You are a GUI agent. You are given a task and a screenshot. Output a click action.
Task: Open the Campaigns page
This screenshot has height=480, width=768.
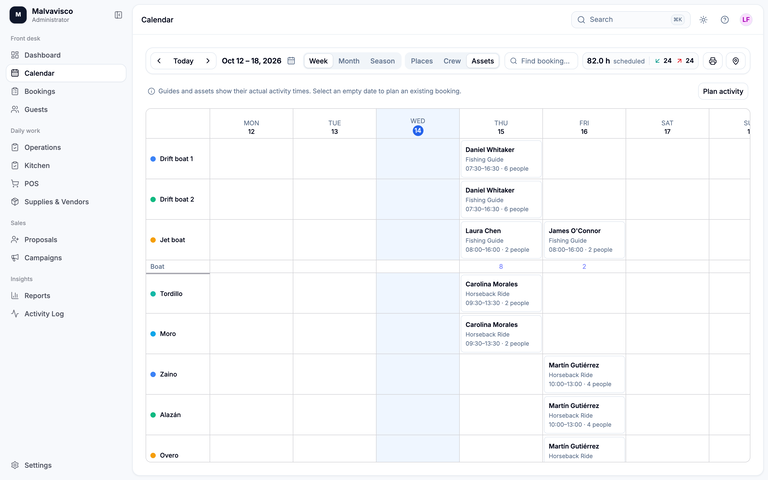[x=66, y=258]
